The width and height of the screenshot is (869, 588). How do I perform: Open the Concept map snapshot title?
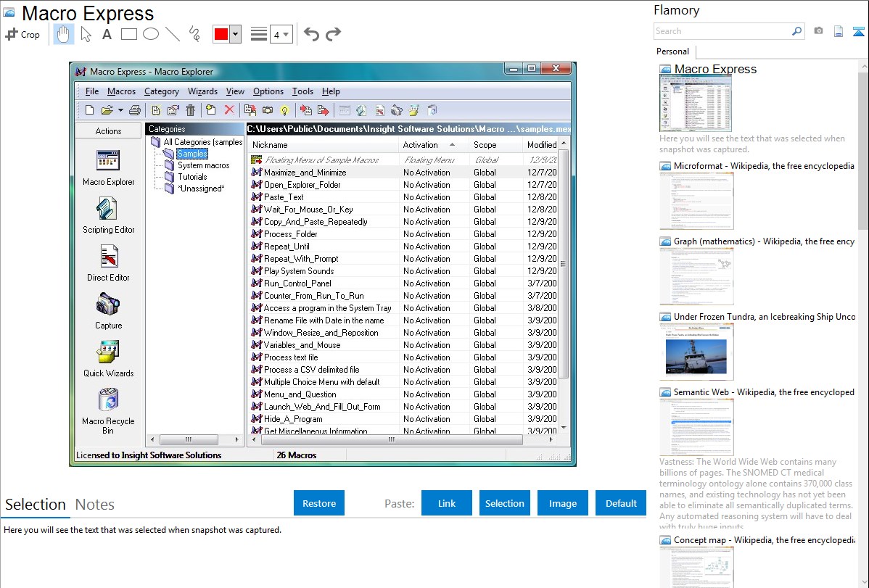tap(764, 540)
